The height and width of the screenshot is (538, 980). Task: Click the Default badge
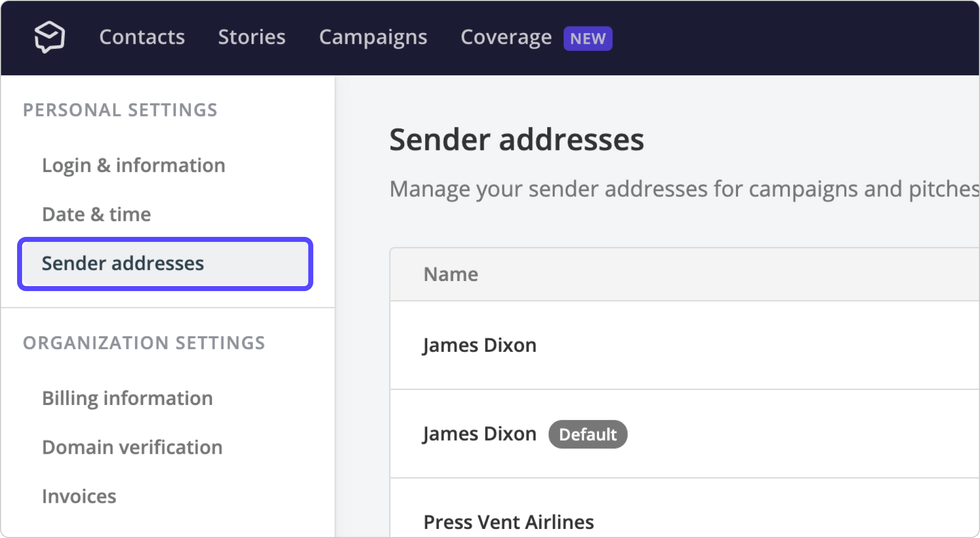pos(588,435)
